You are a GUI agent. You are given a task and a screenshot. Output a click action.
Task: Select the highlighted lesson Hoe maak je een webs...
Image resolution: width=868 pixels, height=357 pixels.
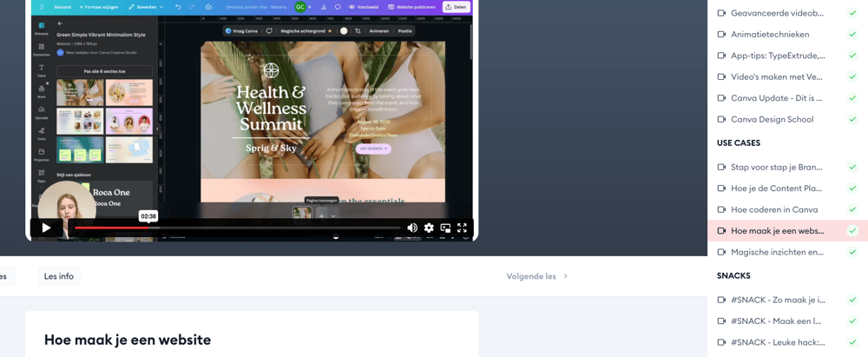click(x=788, y=230)
